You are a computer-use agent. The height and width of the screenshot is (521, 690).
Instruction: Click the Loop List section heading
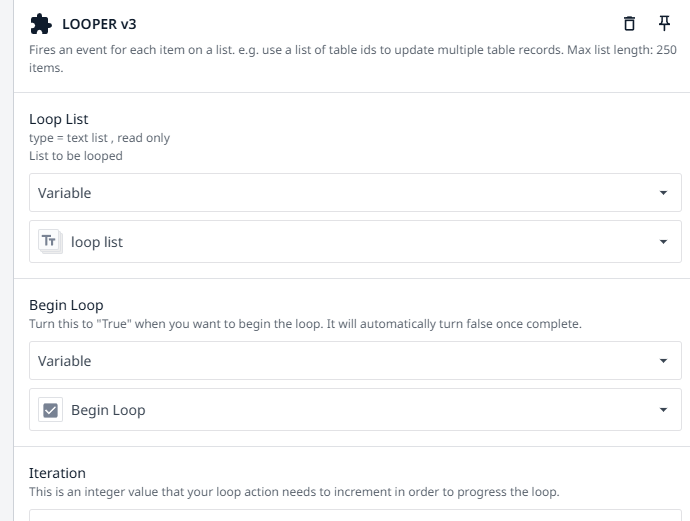59,119
